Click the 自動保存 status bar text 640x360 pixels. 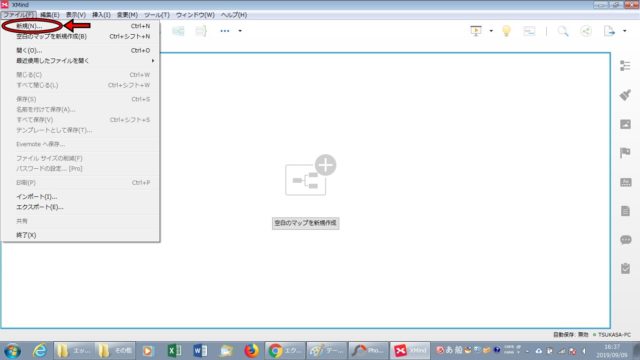tap(571, 335)
